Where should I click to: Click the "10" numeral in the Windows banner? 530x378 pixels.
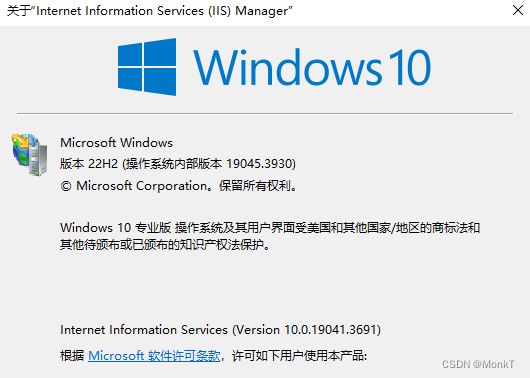click(409, 67)
